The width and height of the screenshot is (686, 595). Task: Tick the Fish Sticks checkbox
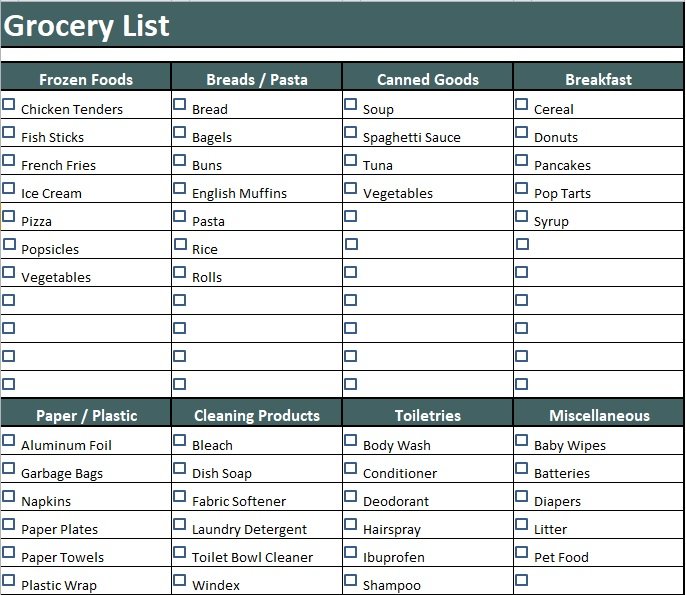coord(9,133)
